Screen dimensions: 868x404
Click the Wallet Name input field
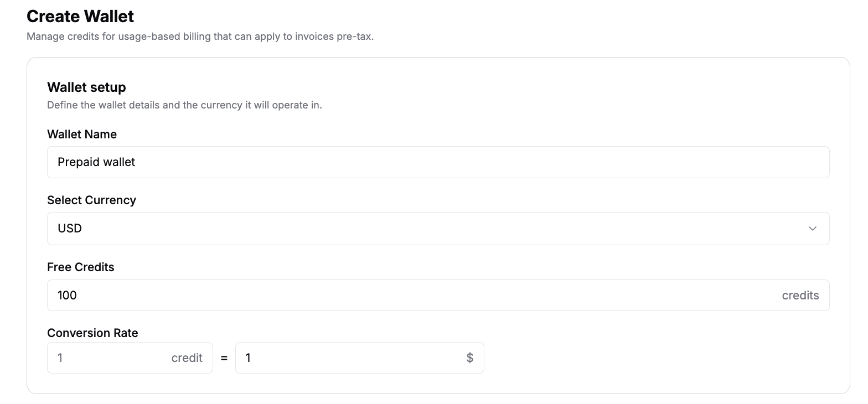click(x=438, y=162)
